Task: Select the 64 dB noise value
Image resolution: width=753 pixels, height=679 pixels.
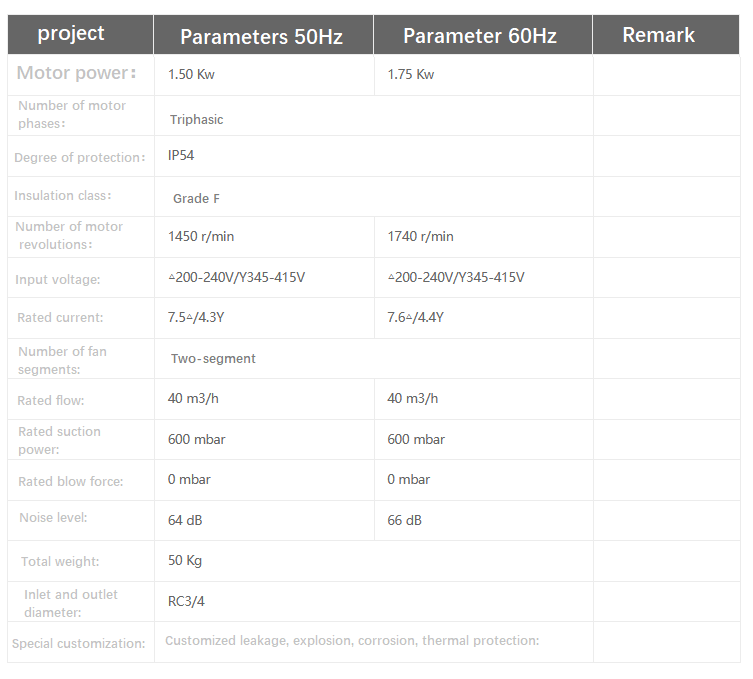Action: [185, 521]
